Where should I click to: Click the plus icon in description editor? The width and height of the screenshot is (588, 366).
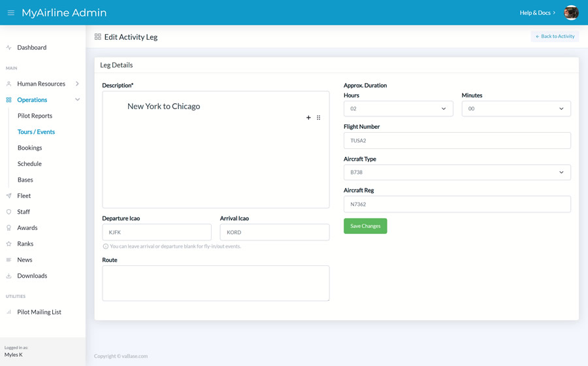coord(308,118)
